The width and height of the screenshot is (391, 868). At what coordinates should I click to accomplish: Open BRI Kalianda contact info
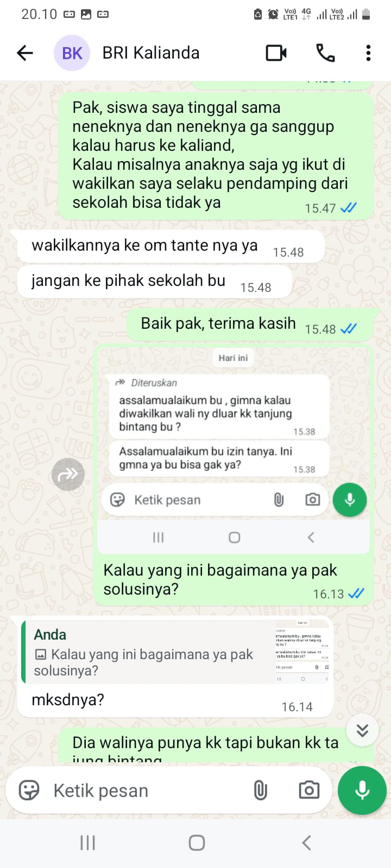point(151,53)
